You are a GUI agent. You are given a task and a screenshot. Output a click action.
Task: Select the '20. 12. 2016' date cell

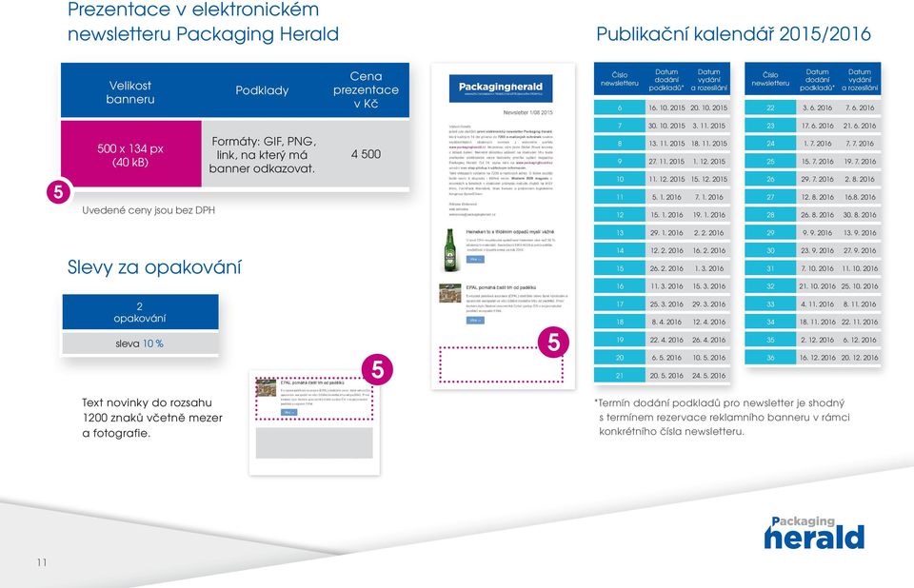[860, 358]
